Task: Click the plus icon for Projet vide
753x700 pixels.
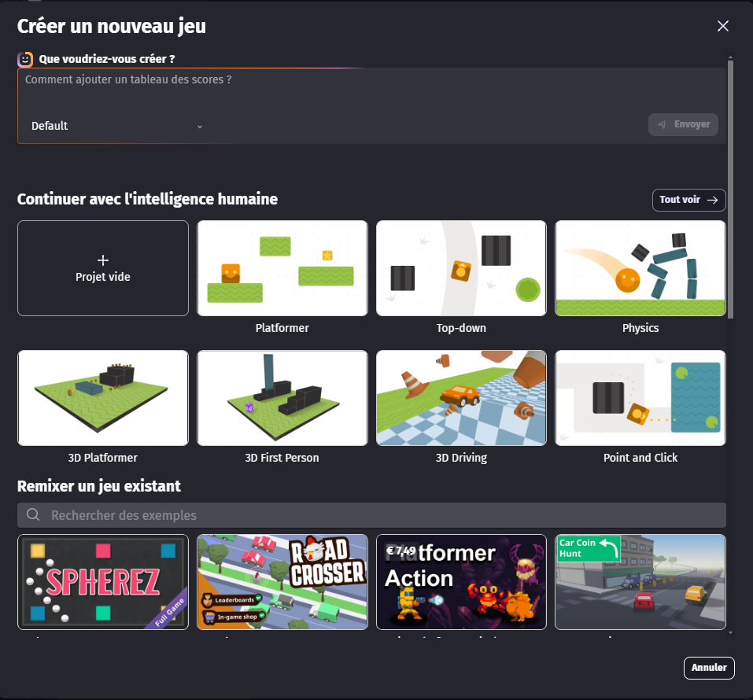Action: click(x=103, y=260)
